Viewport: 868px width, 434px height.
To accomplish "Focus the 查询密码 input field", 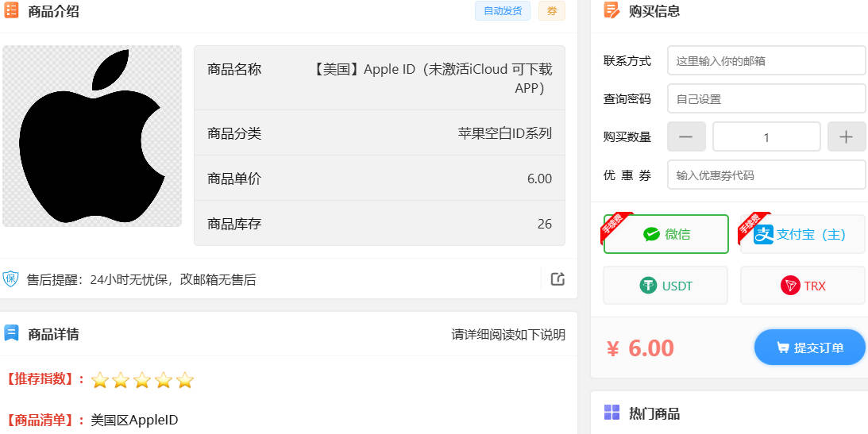I will click(x=766, y=98).
